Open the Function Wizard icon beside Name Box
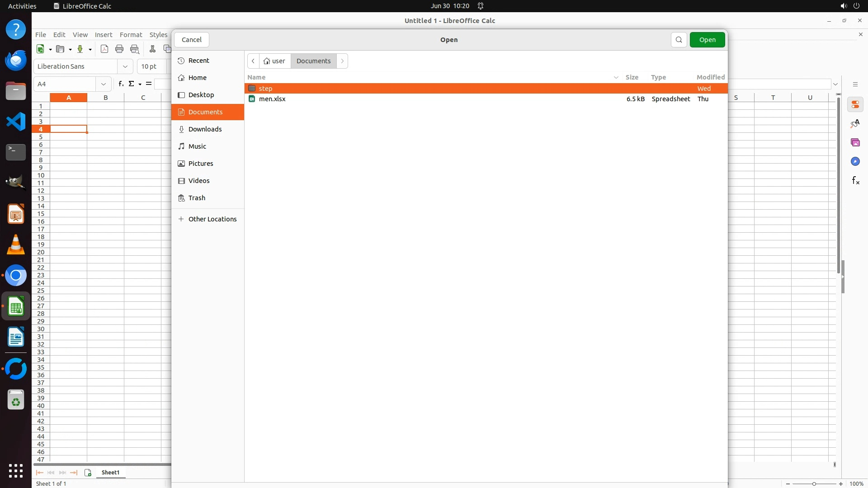 point(121,84)
